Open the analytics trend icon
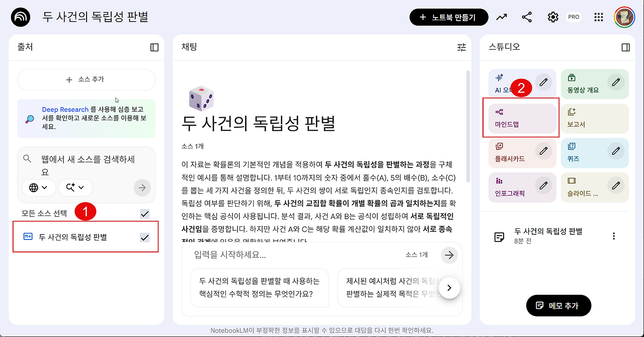The width and height of the screenshot is (644, 337). coord(501,17)
